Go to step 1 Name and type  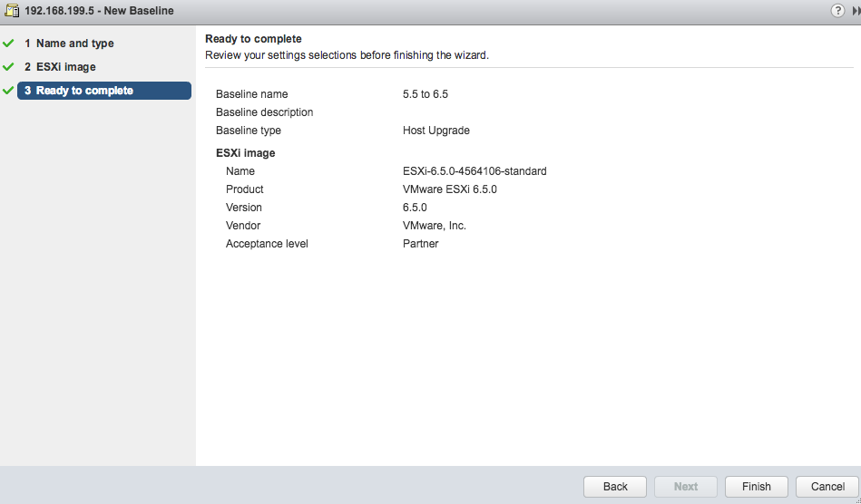pos(69,44)
